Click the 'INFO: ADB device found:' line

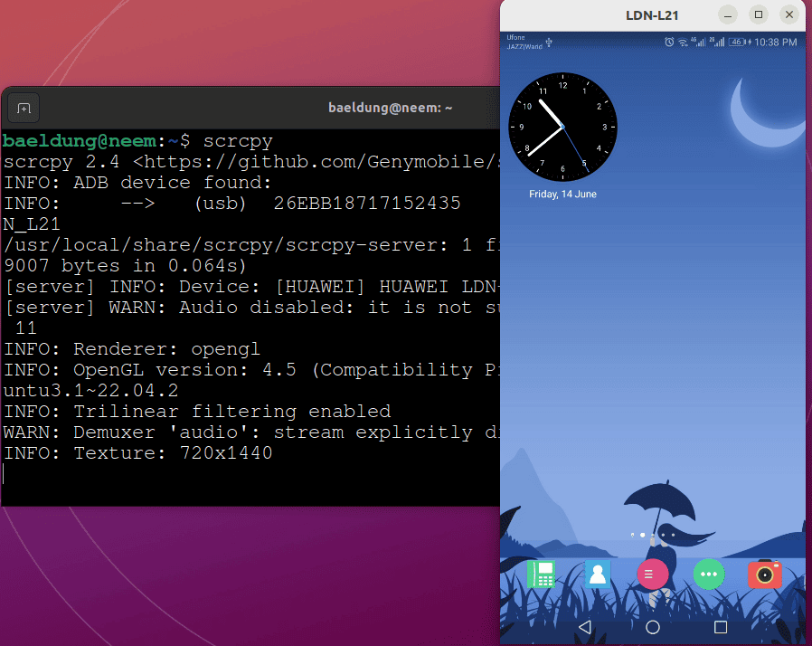click(x=137, y=183)
